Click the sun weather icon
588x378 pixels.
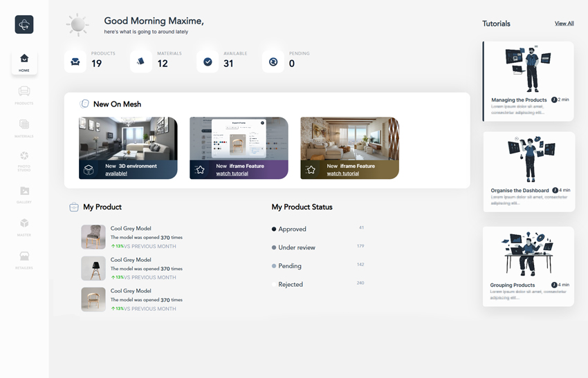pos(77,25)
